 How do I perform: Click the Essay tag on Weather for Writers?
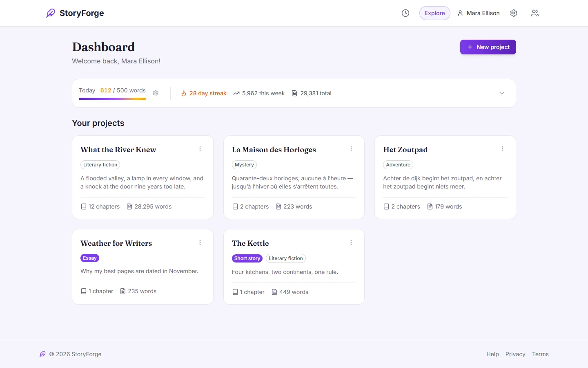(x=90, y=258)
